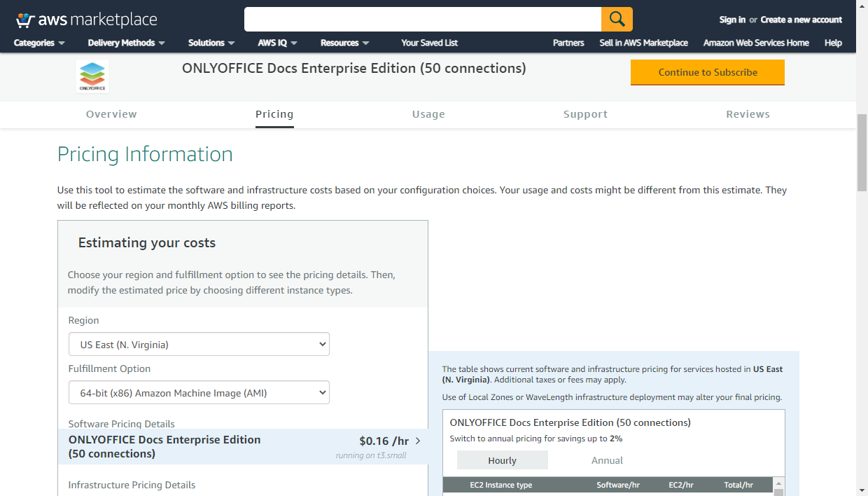The height and width of the screenshot is (496, 868).
Task: Click the AWS Marketplace logo
Action: pyautogui.click(x=86, y=20)
